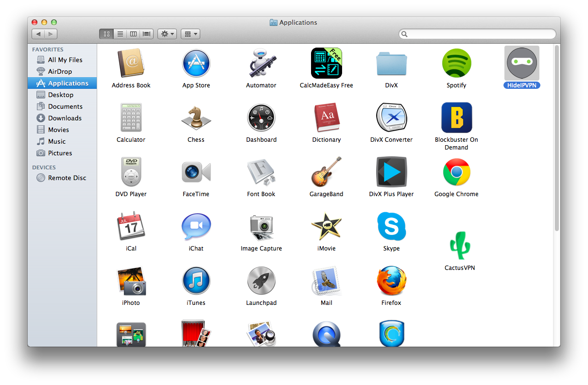
Task: Select the Google Chrome icon
Action: click(457, 172)
